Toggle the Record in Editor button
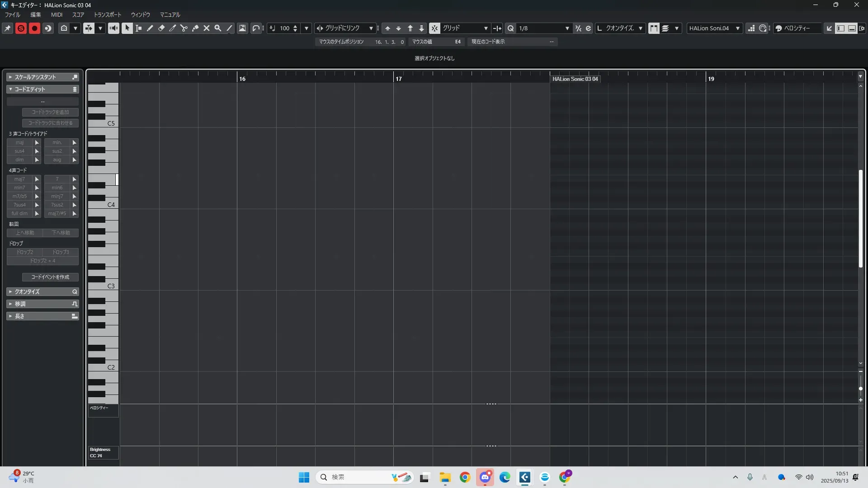The image size is (868, 488). [x=34, y=28]
